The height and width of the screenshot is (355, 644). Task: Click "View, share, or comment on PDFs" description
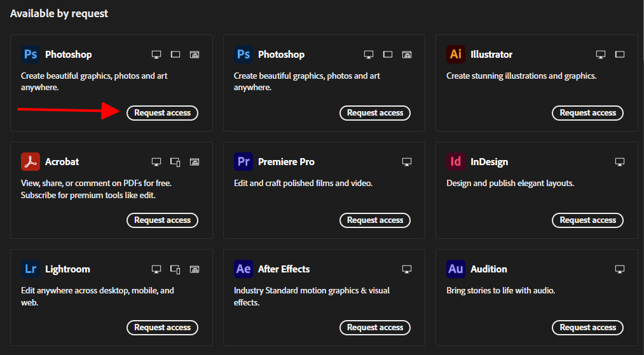tap(96, 189)
